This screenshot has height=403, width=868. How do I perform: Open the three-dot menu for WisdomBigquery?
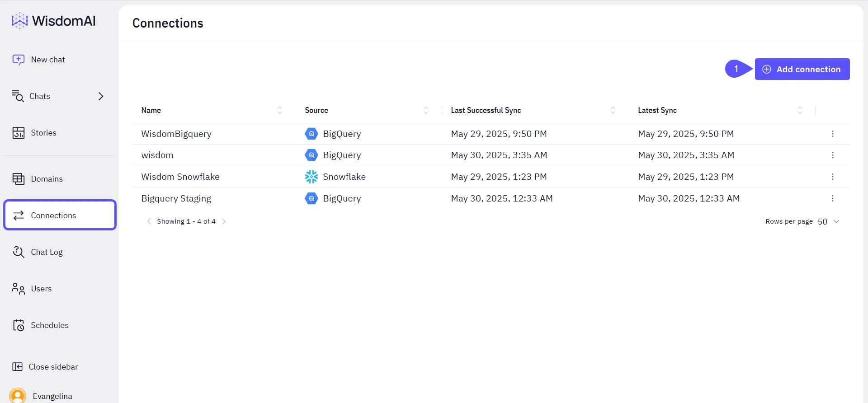coord(832,134)
